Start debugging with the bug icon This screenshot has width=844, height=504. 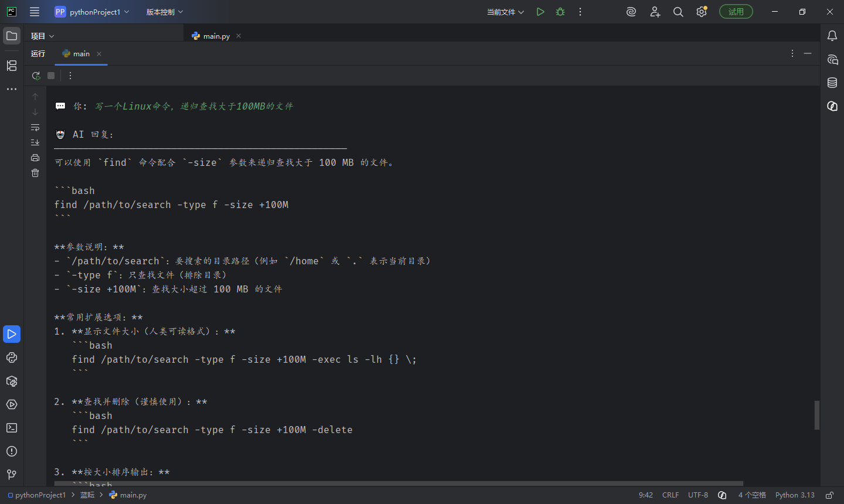(560, 12)
